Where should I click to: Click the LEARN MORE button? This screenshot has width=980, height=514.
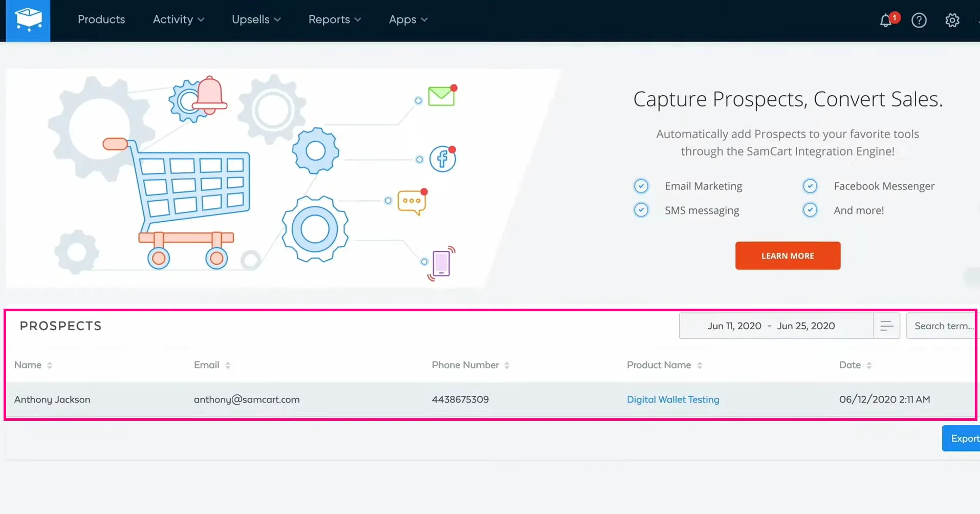coord(788,255)
